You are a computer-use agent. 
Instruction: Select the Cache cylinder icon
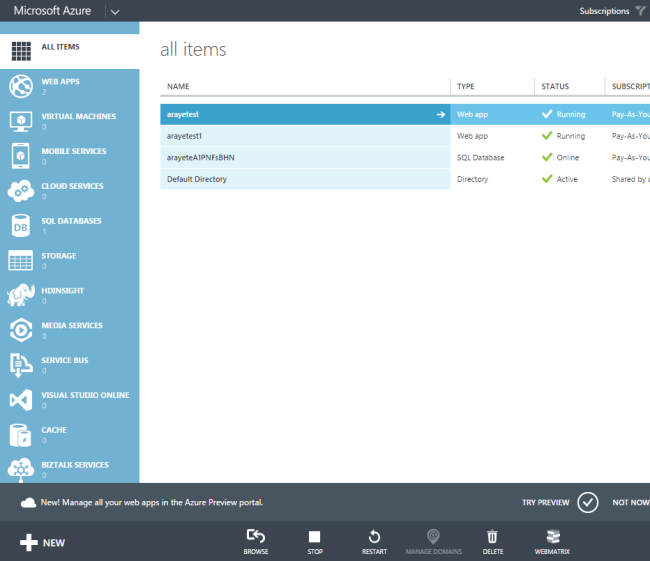point(21,435)
